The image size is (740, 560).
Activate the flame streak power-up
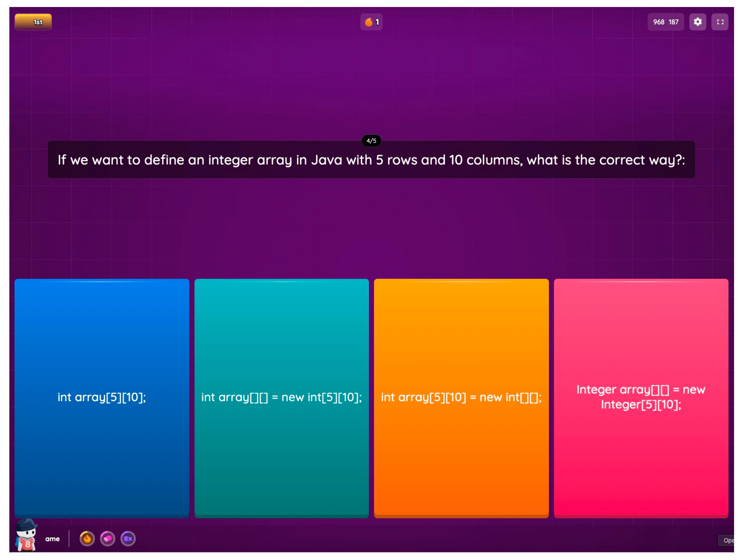[x=87, y=539]
